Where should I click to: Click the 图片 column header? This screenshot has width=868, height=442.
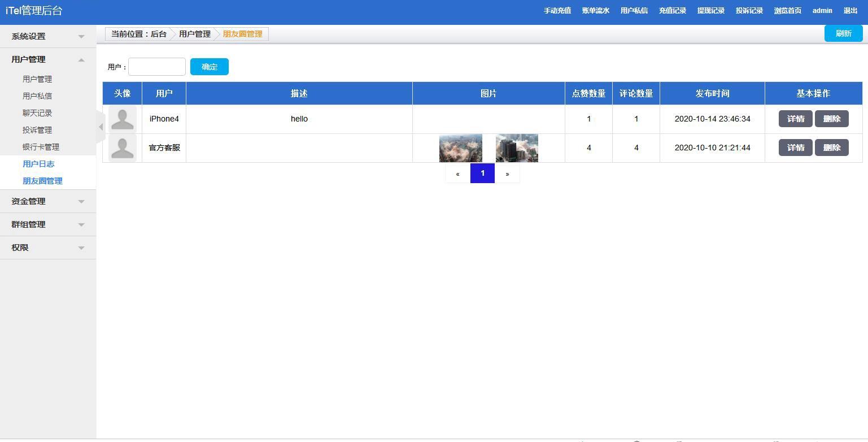click(x=488, y=93)
